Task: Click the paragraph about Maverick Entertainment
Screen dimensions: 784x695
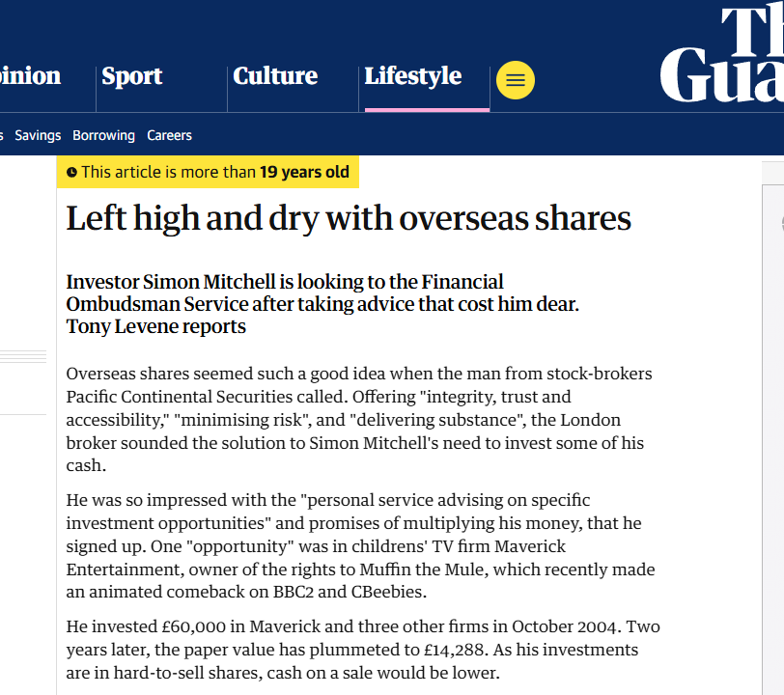Action: (x=360, y=546)
